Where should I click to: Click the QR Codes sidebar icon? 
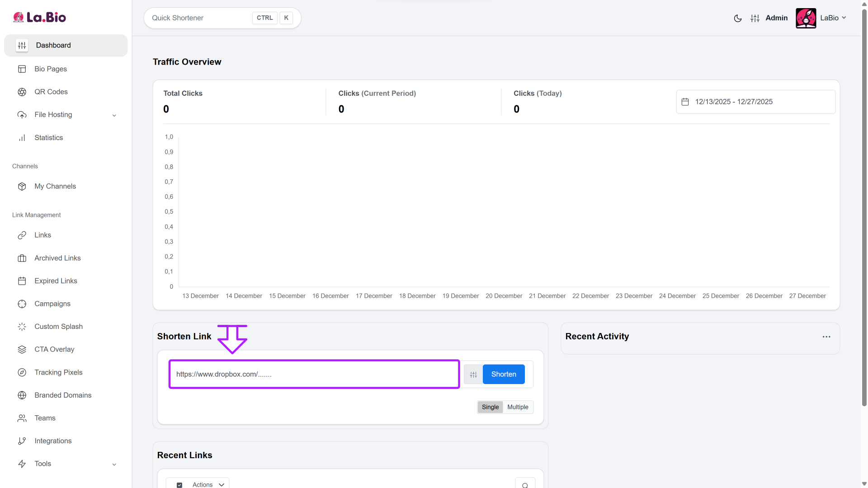(x=22, y=92)
